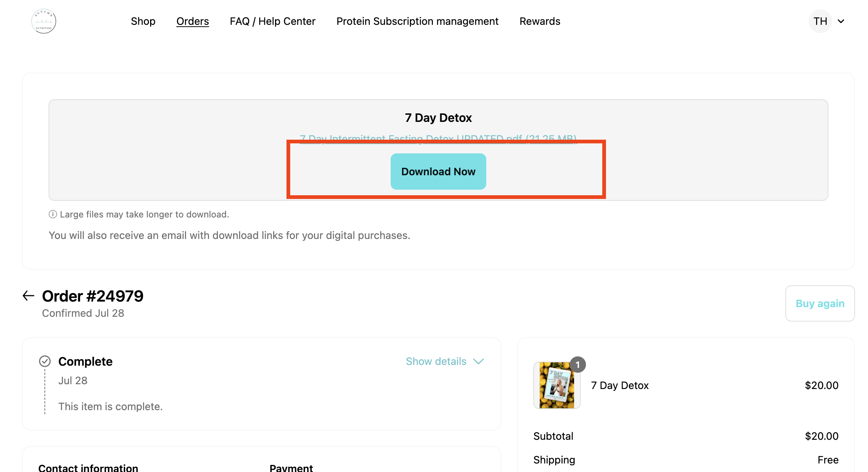Screen dimensions: 868x472
Task: Click the 7 Day Detox product thumbnail
Action: 557,385
